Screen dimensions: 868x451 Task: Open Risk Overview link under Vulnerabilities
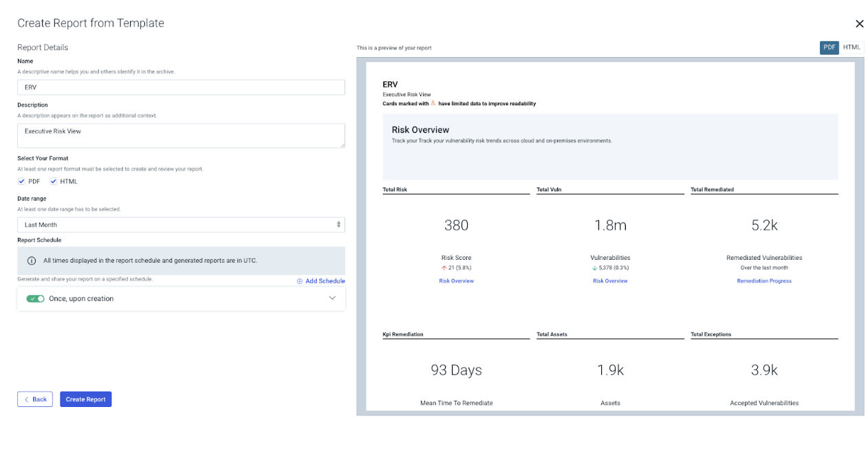(x=610, y=281)
